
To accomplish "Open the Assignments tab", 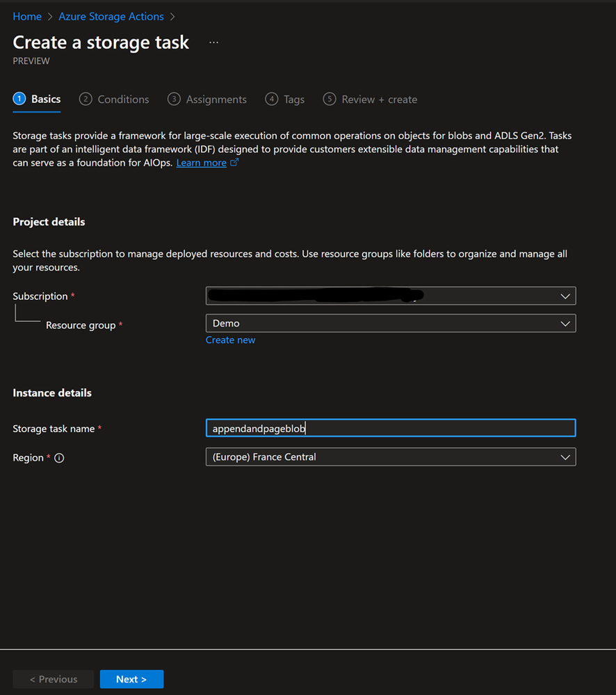I will point(207,99).
